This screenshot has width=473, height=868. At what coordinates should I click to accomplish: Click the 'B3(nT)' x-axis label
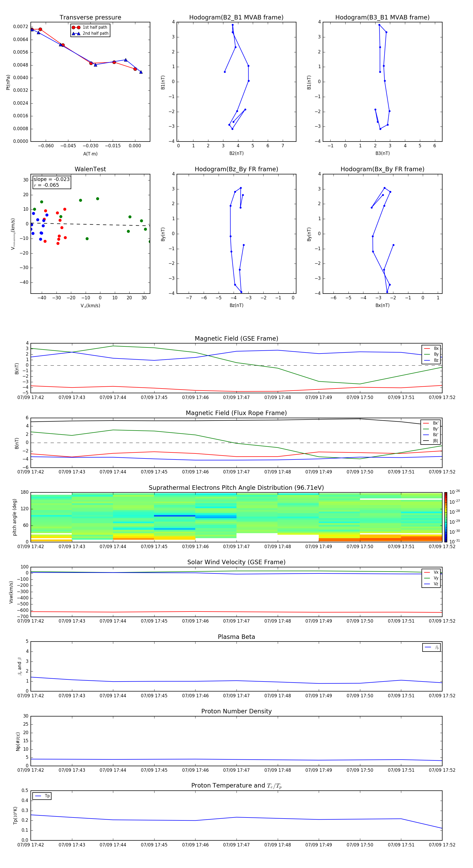pos(382,153)
